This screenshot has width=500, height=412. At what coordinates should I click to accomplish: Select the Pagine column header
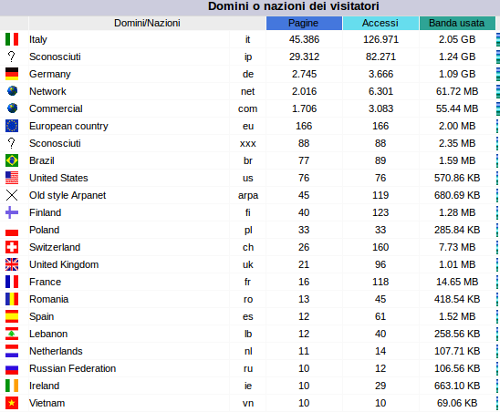point(304,23)
